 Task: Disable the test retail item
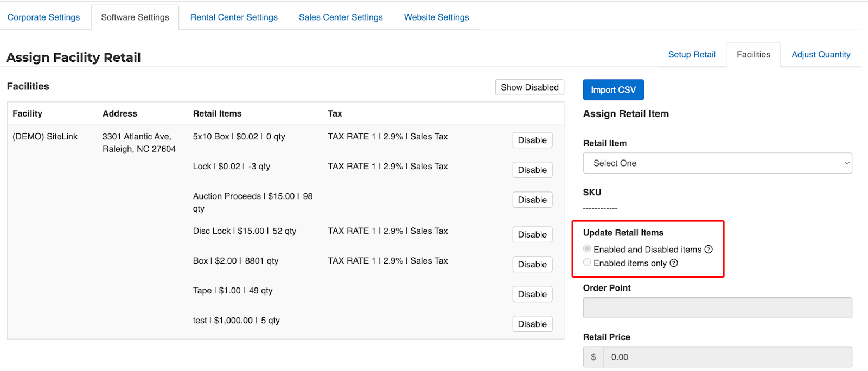(532, 324)
